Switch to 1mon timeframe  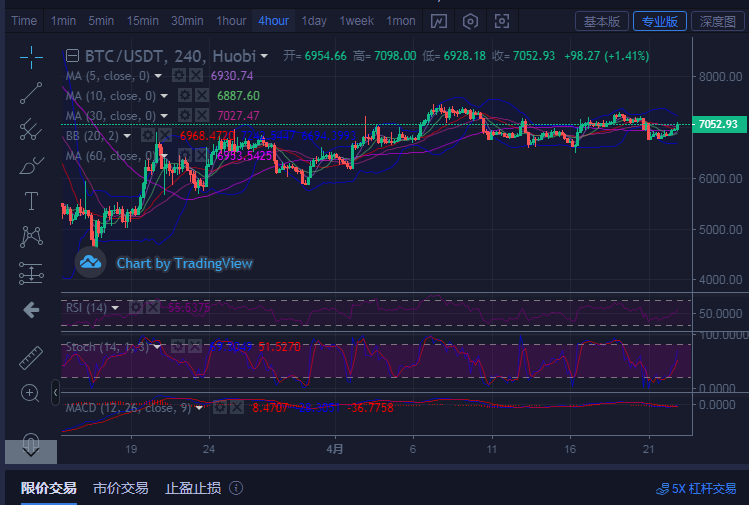coord(401,21)
